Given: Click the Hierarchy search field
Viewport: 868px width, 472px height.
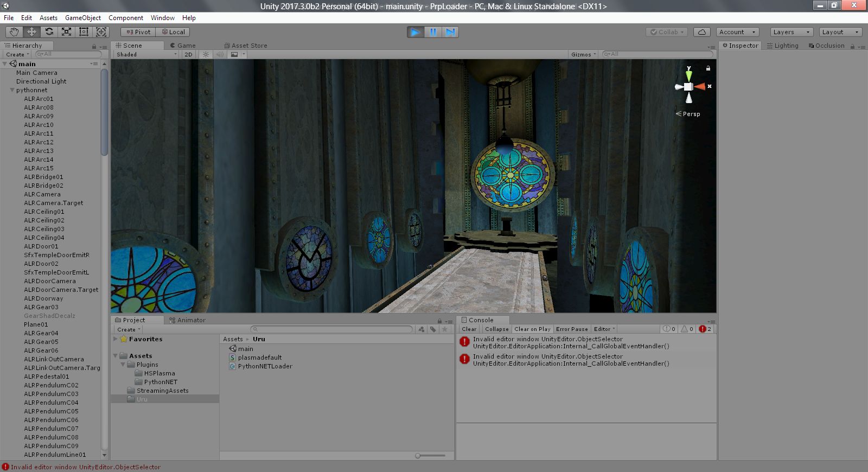Looking at the screenshot, I should (x=67, y=54).
